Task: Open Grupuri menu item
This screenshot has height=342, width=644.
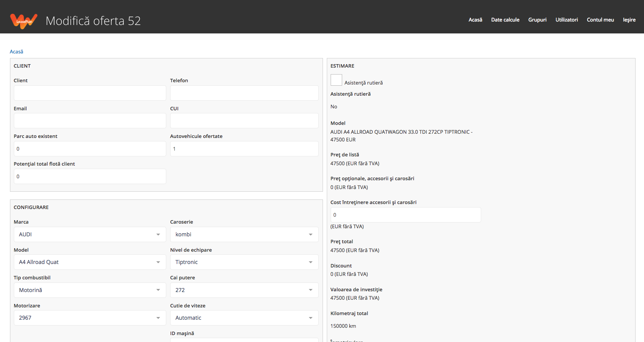Action: (537, 20)
